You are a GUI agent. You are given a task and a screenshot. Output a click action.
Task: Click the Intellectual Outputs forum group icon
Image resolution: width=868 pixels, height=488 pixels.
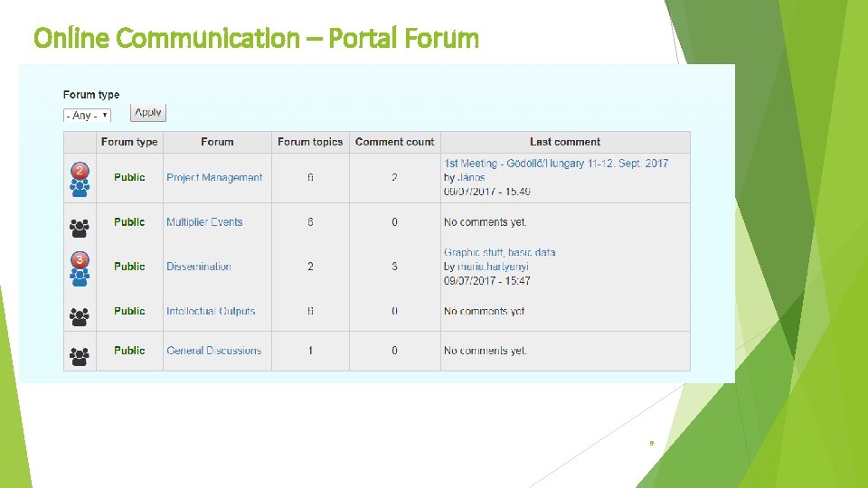point(80,317)
